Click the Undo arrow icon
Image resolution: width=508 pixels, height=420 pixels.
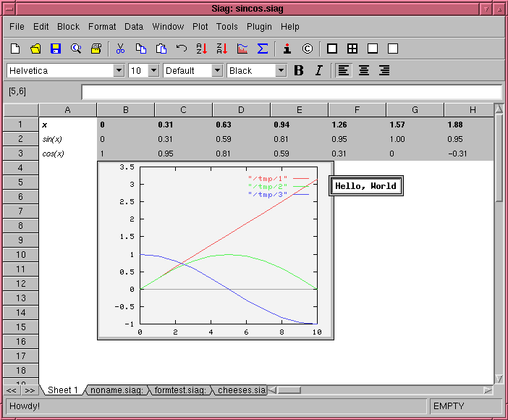pos(182,49)
